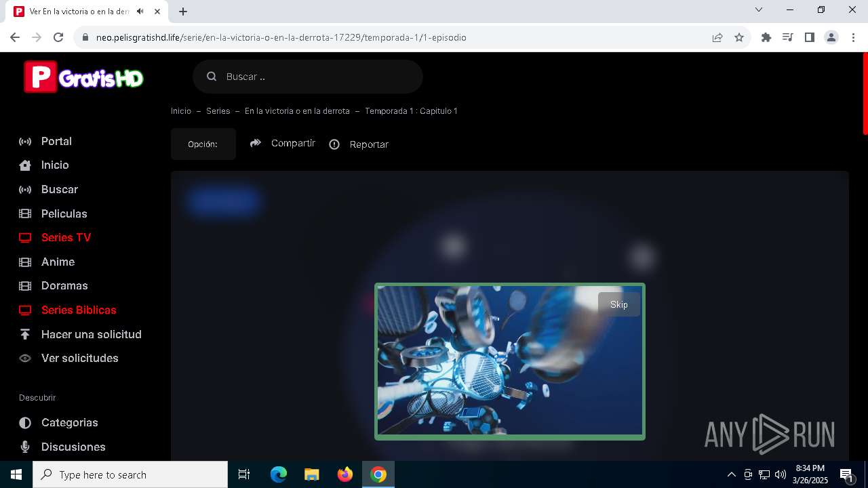
Task: Show hidden system tray icons
Action: pos(731,474)
